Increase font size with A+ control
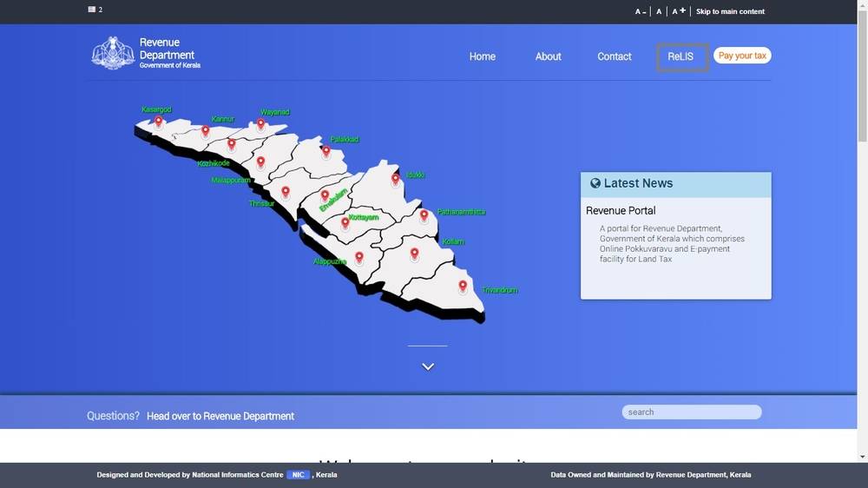The width and height of the screenshot is (868, 488). point(679,11)
